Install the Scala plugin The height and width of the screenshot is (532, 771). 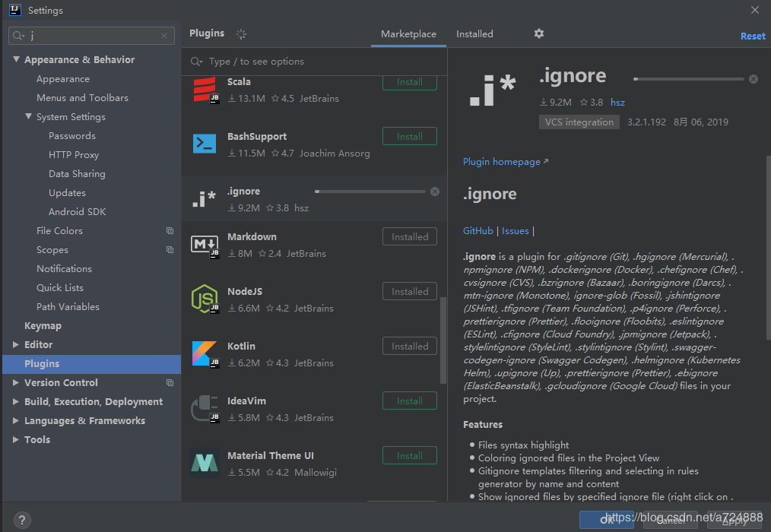tap(410, 82)
